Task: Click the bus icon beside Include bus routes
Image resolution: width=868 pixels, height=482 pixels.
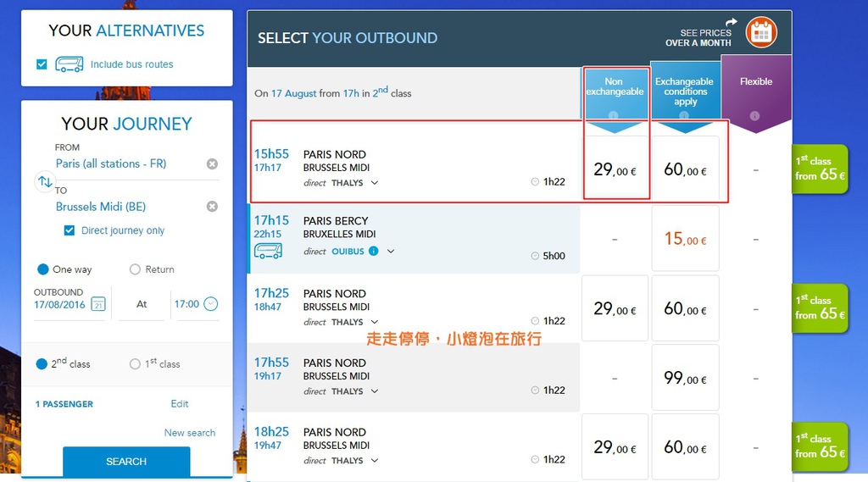Action: [x=70, y=64]
